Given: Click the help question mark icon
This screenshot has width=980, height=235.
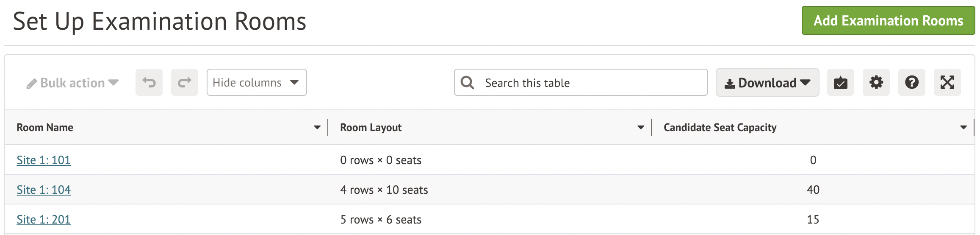Looking at the screenshot, I should (912, 82).
